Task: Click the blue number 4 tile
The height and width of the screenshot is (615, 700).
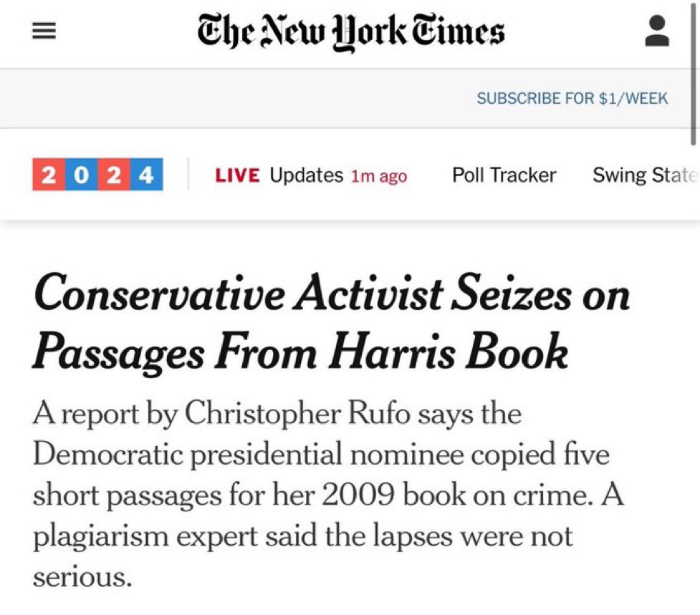Action: coord(146,175)
